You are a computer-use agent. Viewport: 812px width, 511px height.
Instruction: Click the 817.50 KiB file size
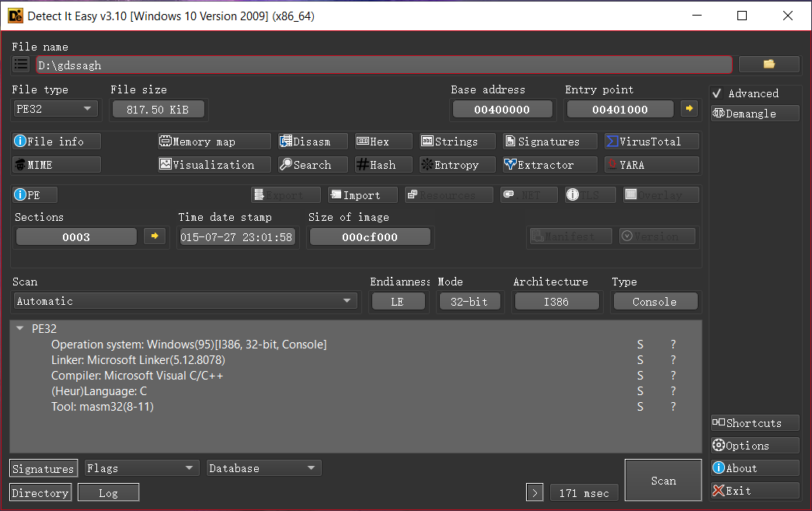pyautogui.click(x=158, y=110)
